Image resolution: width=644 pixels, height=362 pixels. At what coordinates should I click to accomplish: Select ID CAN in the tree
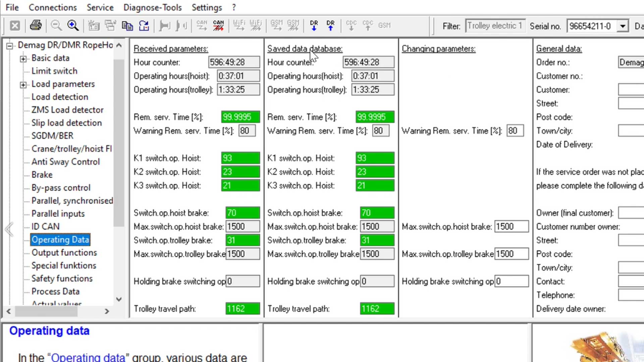click(x=45, y=227)
